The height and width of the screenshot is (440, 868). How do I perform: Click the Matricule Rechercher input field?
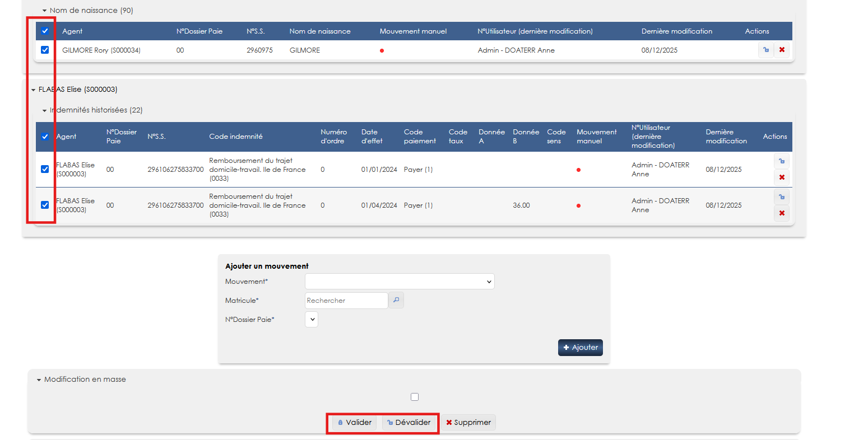click(346, 301)
